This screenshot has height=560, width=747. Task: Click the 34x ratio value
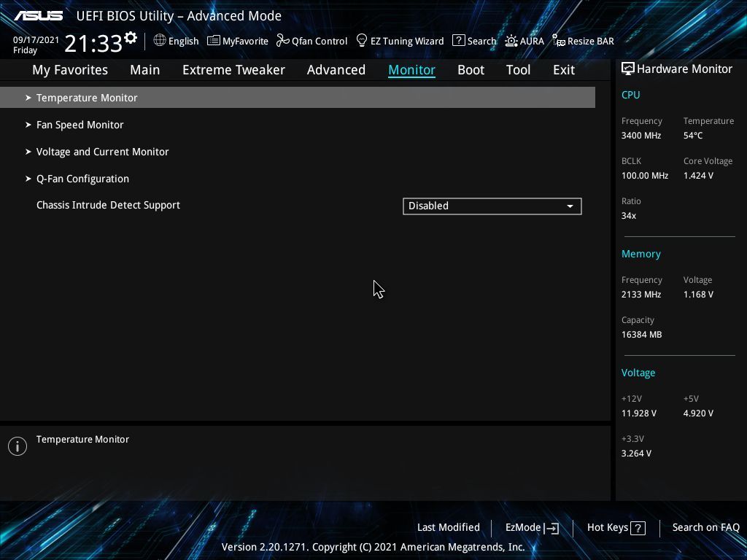point(628,216)
